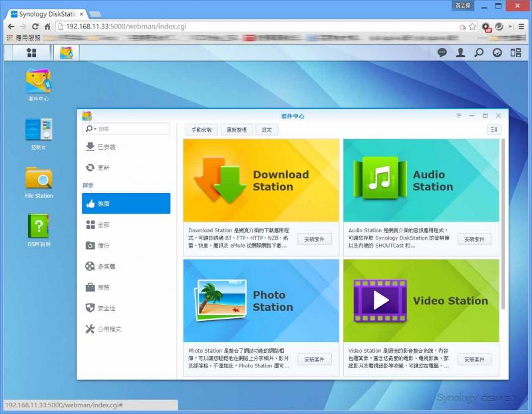This screenshot has width=532, height=414.
Task: Open the Video Station banner
Action: click(x=421, y=301)
